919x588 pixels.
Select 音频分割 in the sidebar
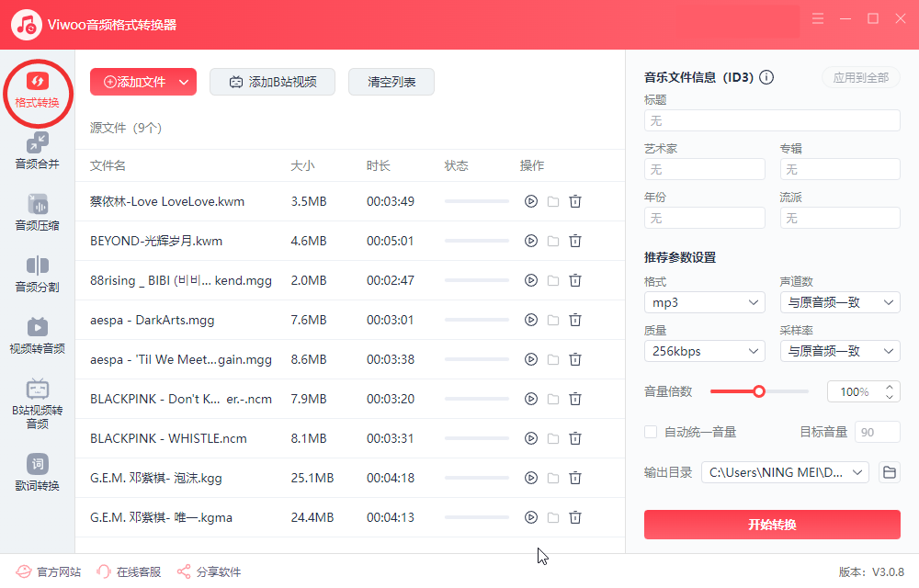[38, 275]
